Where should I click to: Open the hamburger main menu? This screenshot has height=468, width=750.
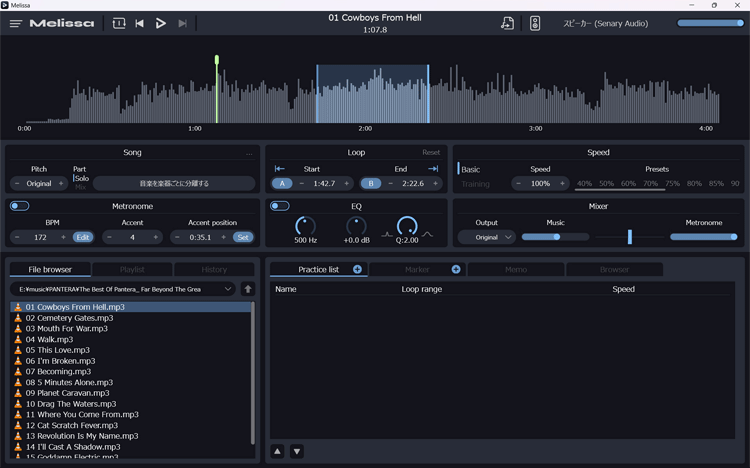[x=15, y=23]
